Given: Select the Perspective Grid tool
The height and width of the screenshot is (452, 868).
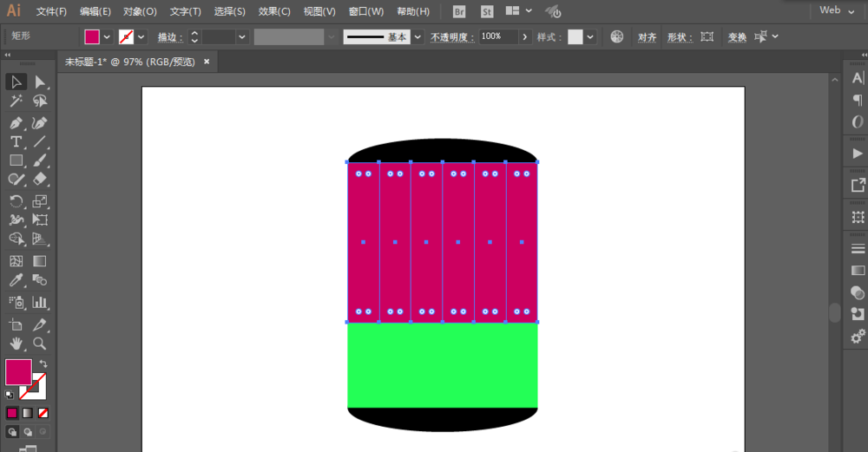Looking at the screenshot, I should coord(39,239).
